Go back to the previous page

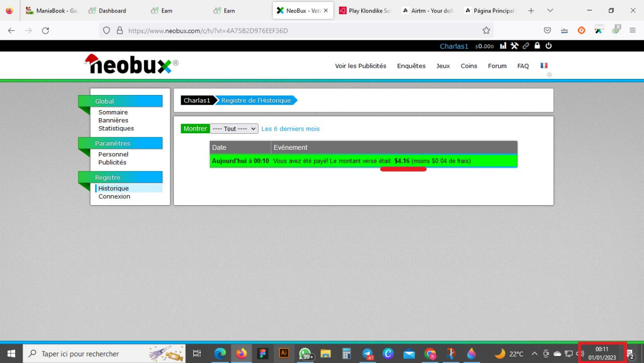11,31
